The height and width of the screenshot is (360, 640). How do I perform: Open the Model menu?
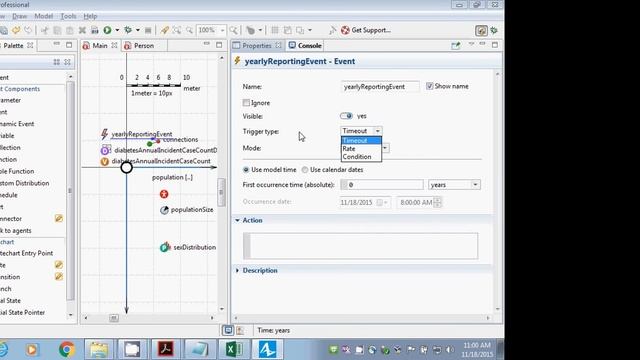click(43, 16)
